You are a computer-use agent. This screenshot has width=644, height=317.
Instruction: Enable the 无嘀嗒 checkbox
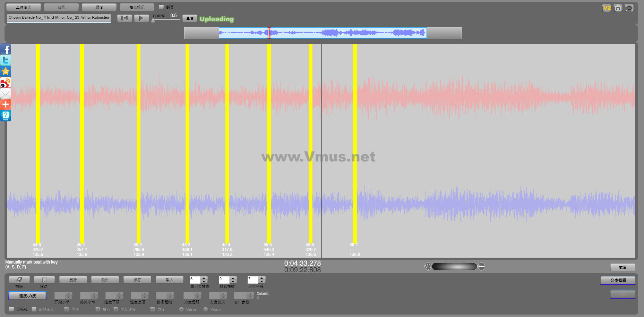tap(12, 309)
